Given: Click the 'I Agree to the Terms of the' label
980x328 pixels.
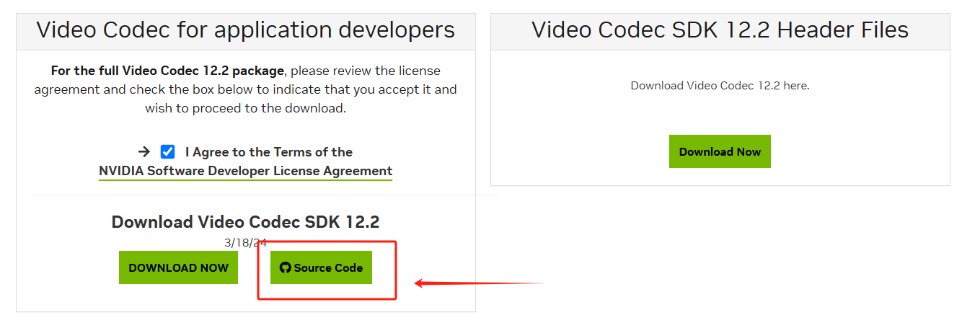Looking at the screenshot, I should 269,152.
